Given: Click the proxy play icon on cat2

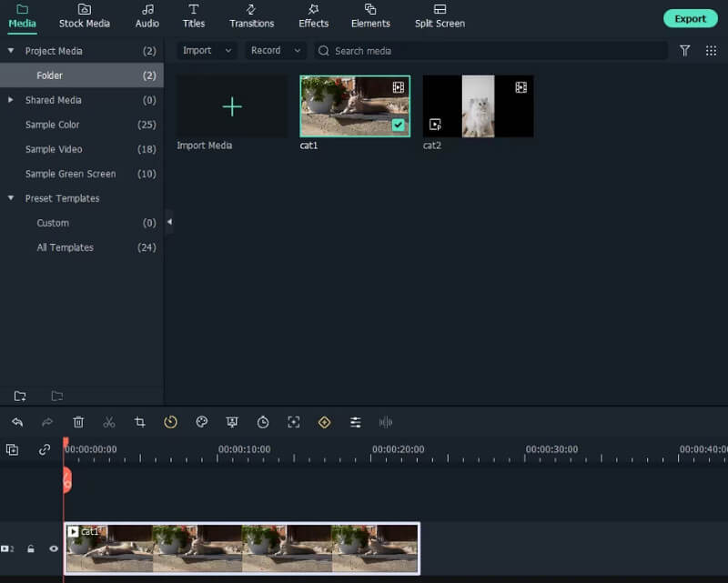Looking at the screenshot, I should (435, 125).
